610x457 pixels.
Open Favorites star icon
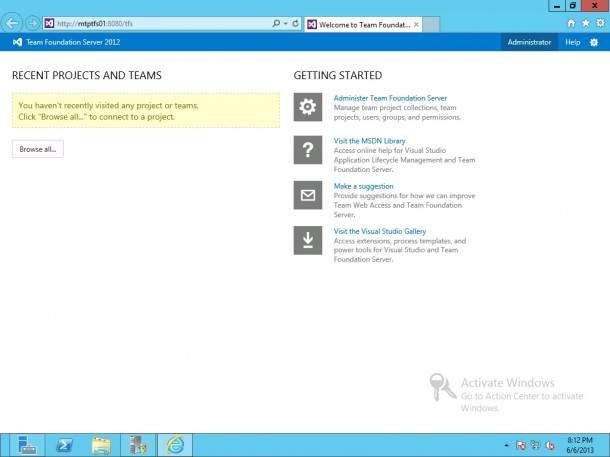coord(585,23)
